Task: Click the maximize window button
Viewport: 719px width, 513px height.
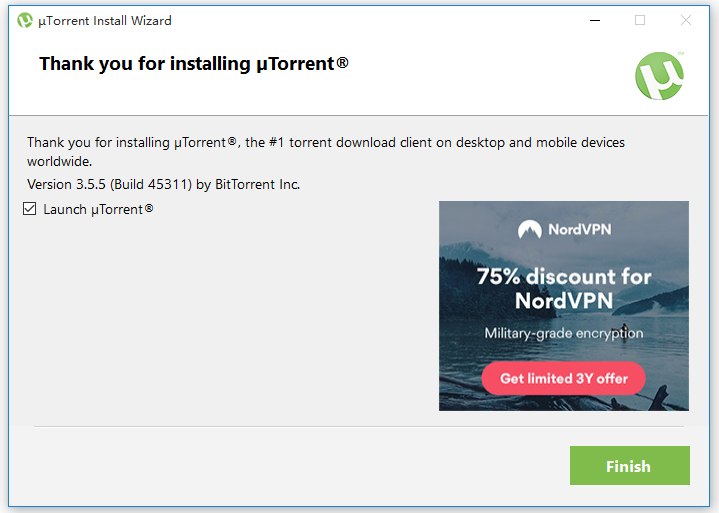Action: coord(640,20)
